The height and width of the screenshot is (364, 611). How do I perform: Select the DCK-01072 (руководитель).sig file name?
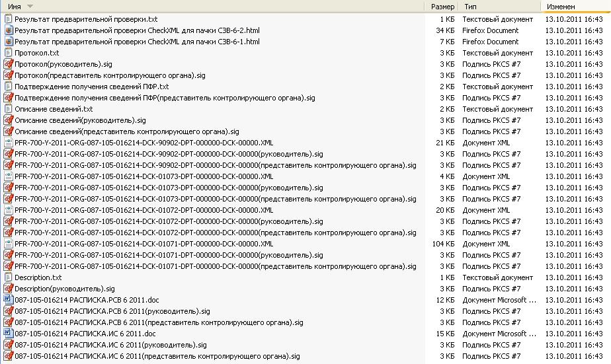pyautogui.click(x=169, y=221)
